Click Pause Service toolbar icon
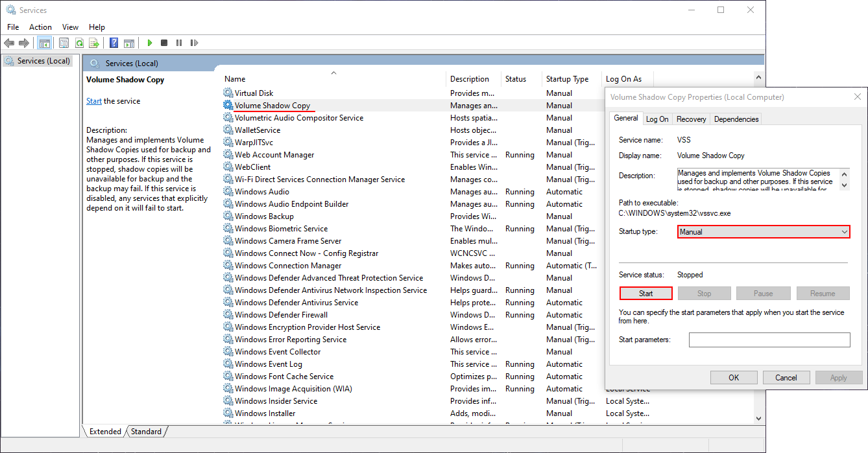 [179, 43]
